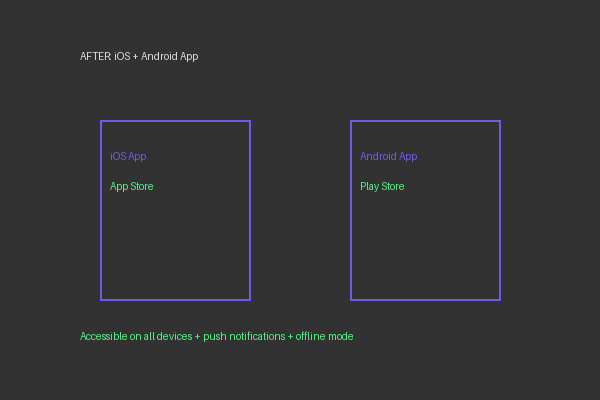
Task: Select the 'Accessible on all devices' caption
Action: click(x=217, y=336)
